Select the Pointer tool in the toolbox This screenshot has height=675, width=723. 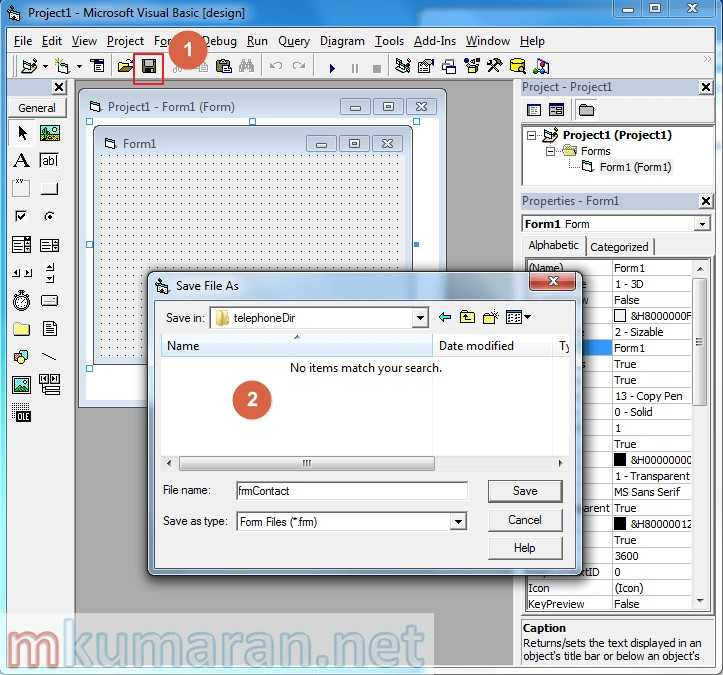22,133
